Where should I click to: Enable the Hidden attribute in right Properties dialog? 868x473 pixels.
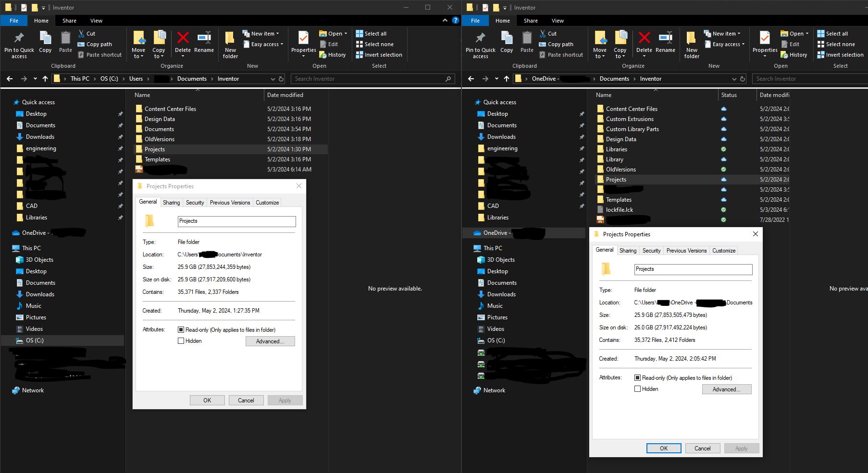(637, 389)
